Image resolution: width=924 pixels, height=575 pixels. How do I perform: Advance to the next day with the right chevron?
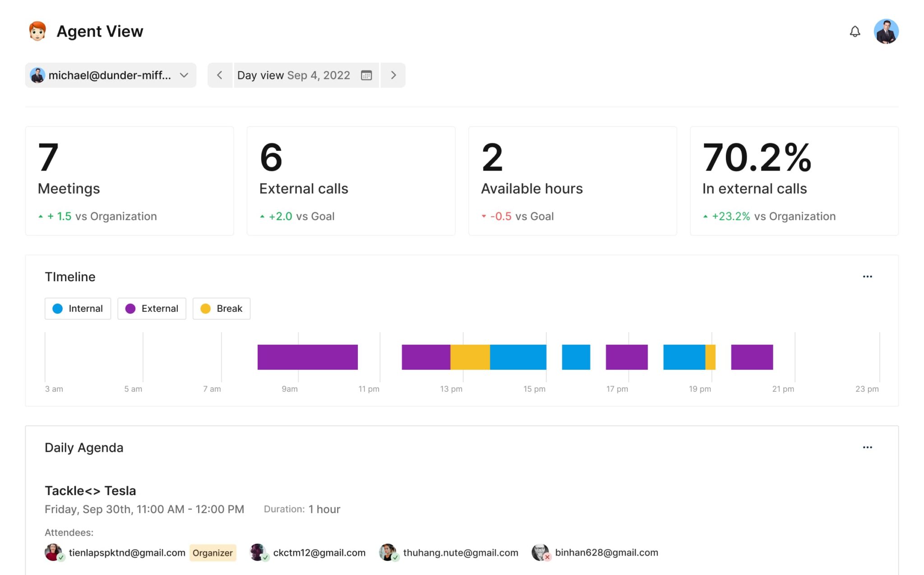[x=393, y=75]
